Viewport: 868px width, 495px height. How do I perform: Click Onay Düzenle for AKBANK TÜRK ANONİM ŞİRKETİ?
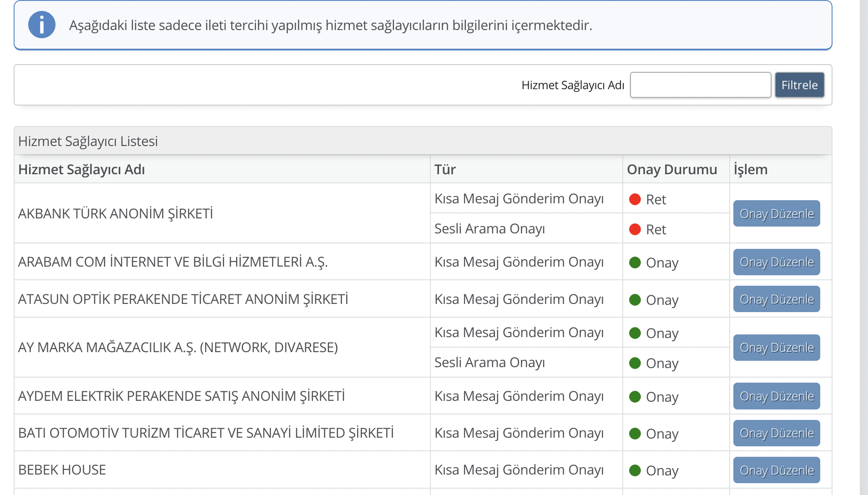click(x=777, y=213)
